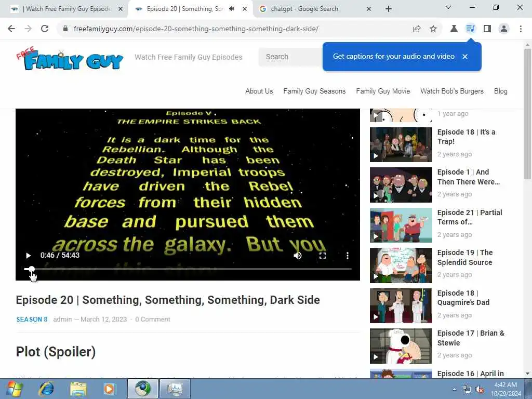Open the Chrome Labs flask icon
Viewport: 532px width, 399px height.
(454, 29)
